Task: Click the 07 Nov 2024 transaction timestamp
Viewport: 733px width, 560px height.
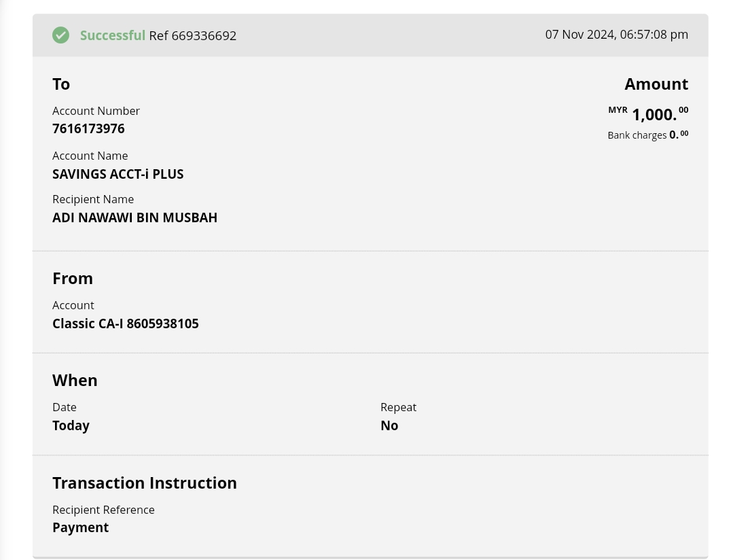Action: (616, 35)
